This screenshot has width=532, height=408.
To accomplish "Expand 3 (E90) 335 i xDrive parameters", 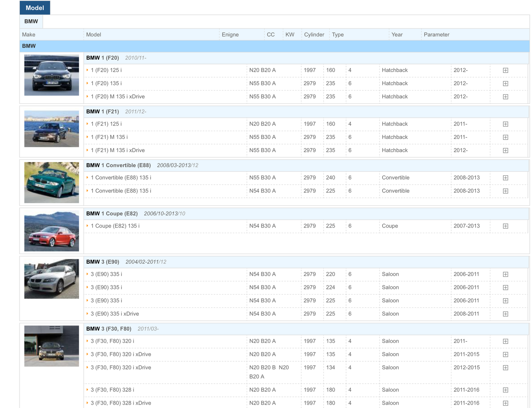I will coord(505,314).
